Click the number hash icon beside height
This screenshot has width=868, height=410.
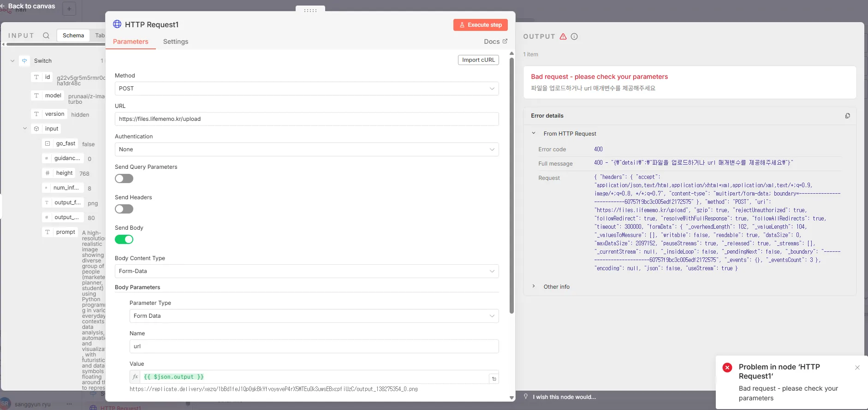coord(48,173)
